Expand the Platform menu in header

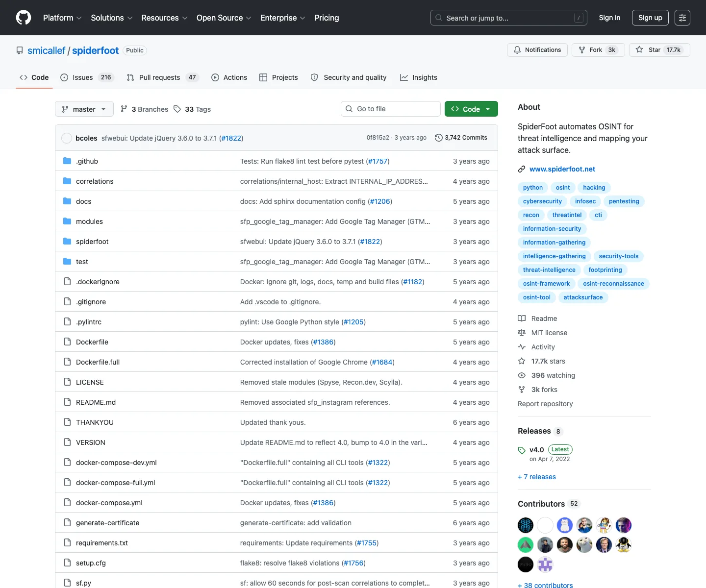pyautogui.click(x=62, y=18)
